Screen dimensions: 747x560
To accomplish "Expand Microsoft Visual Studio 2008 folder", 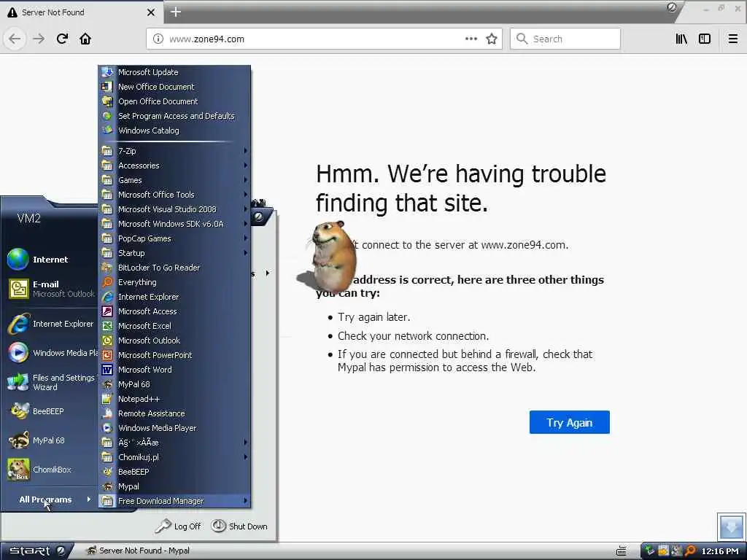I will 174,209.
